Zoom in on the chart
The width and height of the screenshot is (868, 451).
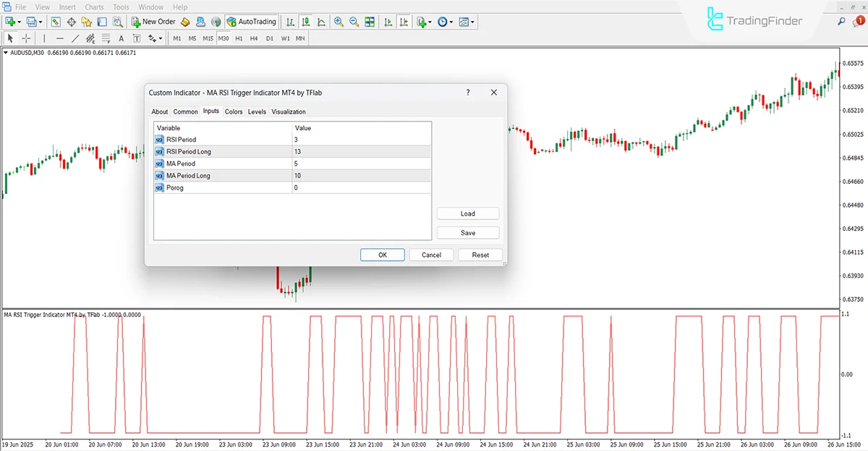(x=339, y=22)
